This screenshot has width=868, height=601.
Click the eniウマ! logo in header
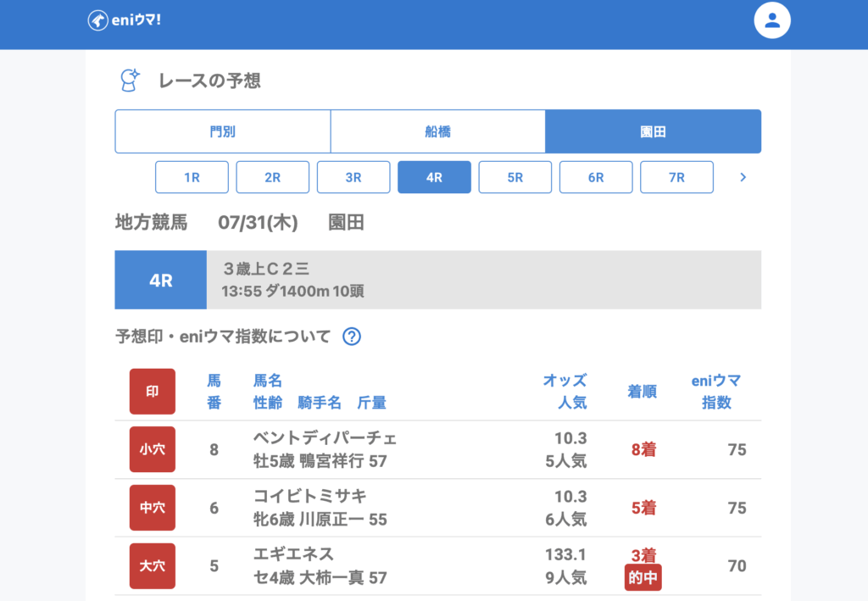click(125, 19)
